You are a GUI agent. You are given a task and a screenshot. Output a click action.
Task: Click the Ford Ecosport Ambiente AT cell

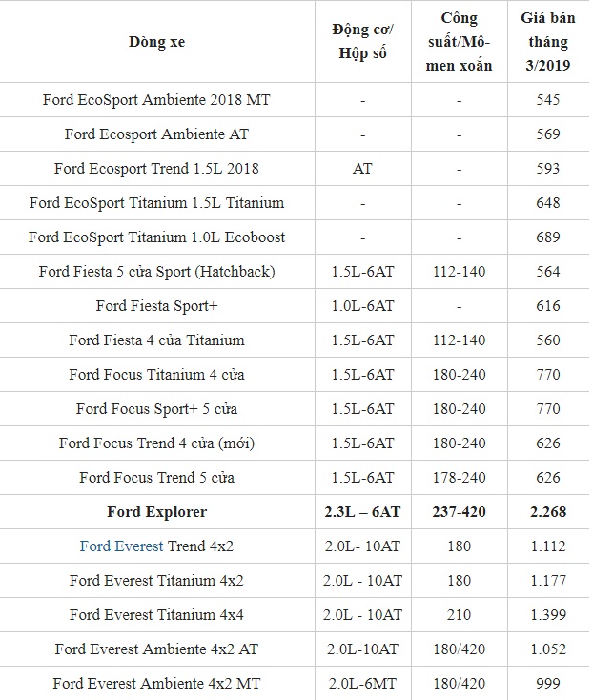(x=156, y=134)
